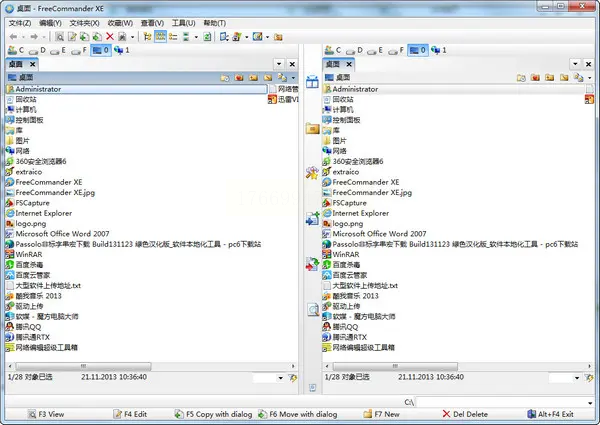This screenshot has height=425, width=600.
Task: Open right pane tab list dropdown arrow
Action: tap(576, 64)
